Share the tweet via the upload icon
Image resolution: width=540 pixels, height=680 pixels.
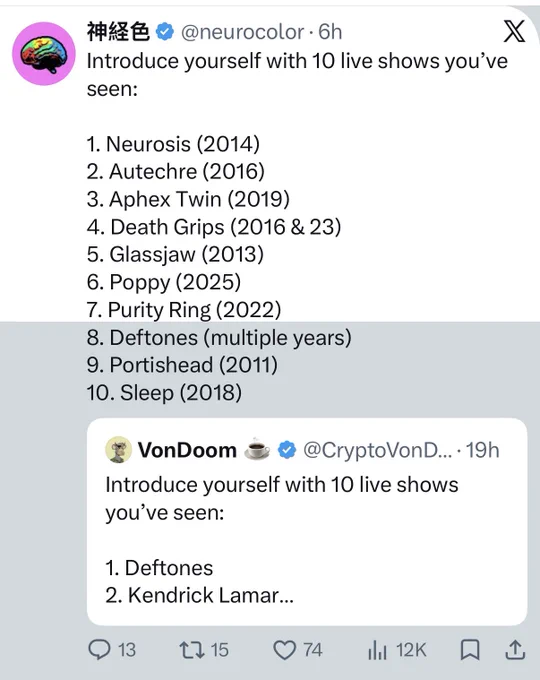click(516, 650)
